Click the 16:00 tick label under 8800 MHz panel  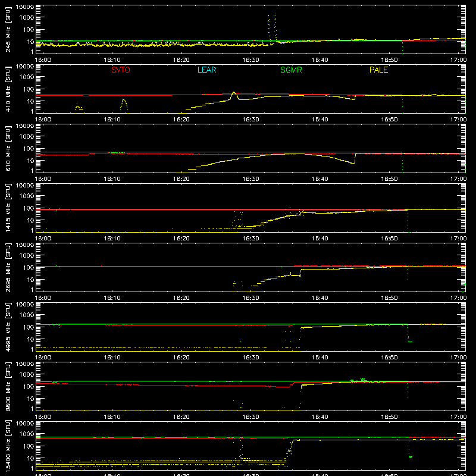click(x=43, y=417)
